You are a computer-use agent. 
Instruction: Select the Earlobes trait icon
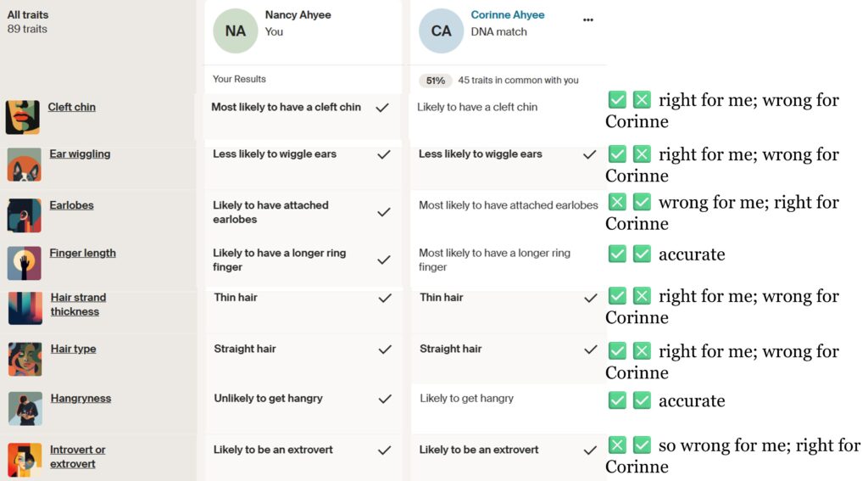[x=24, y=215]
